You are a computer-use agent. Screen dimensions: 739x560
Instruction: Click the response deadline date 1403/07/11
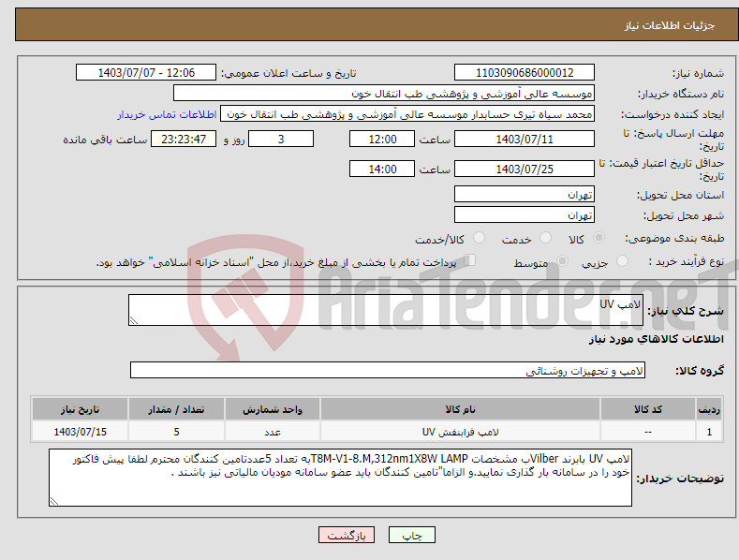click(x=525, y=139)
